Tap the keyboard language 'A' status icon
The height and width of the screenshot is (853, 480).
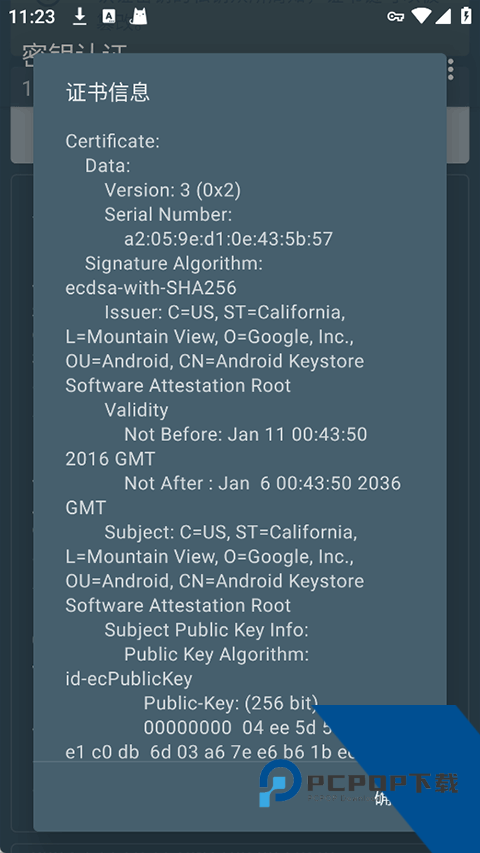(x=109, y=17)
